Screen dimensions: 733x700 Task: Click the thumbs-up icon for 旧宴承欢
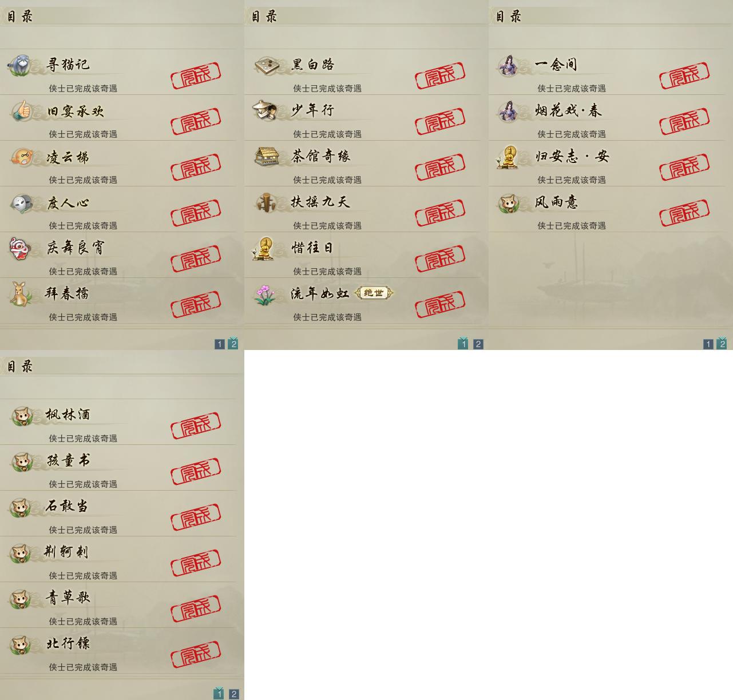pyautogui.click(x=22, y=110)
